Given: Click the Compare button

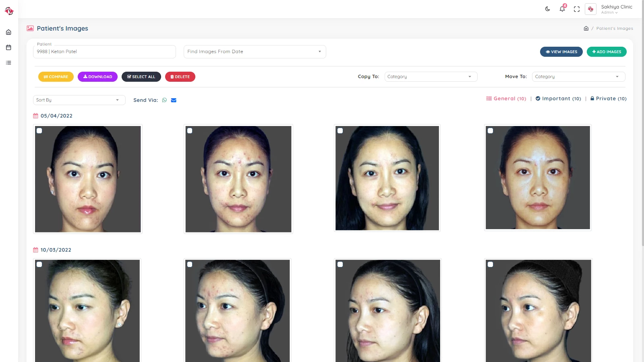Looking at the screenshot, I should [x=56, y=77].
